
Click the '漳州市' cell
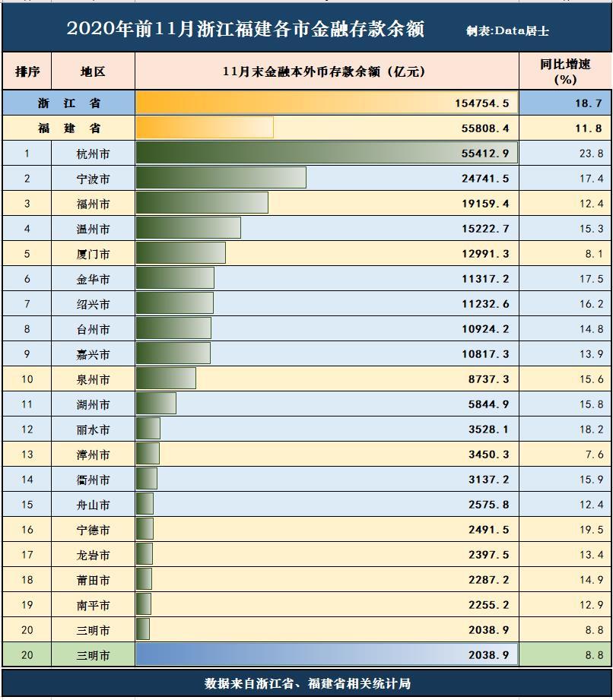[x=93, y=455]
